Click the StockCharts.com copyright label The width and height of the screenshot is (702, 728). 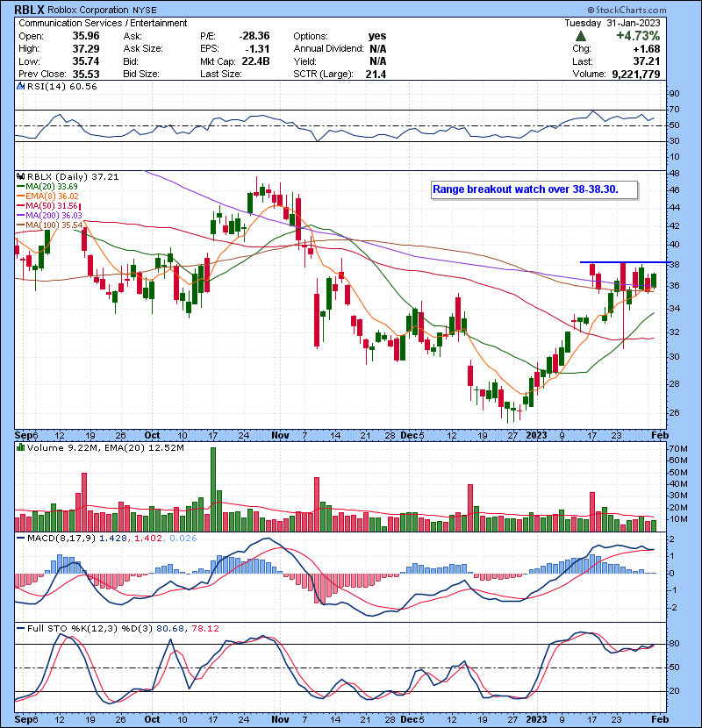627,10
